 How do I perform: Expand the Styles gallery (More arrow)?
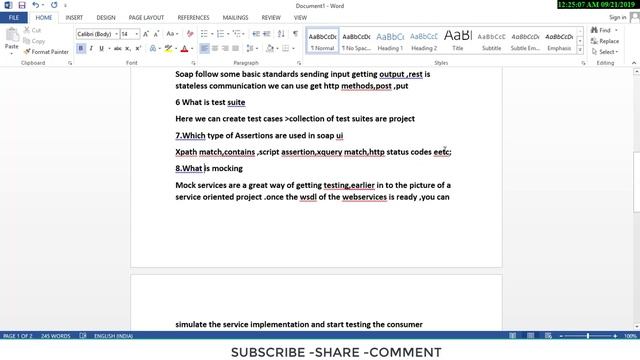[580, 50]
